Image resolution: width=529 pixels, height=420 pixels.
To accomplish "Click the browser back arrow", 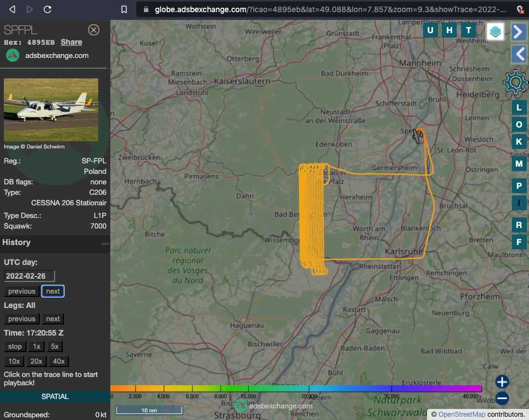I will coord(12,9).
